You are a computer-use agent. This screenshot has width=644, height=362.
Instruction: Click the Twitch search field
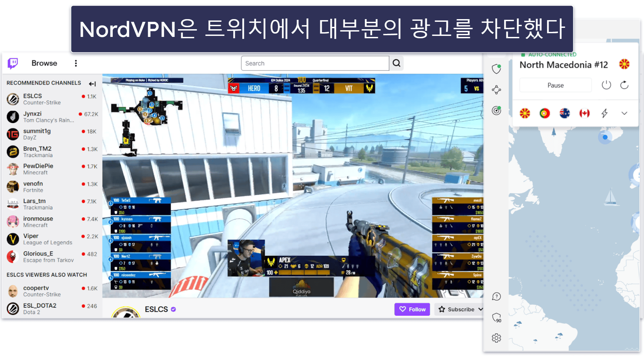point(315,63)
